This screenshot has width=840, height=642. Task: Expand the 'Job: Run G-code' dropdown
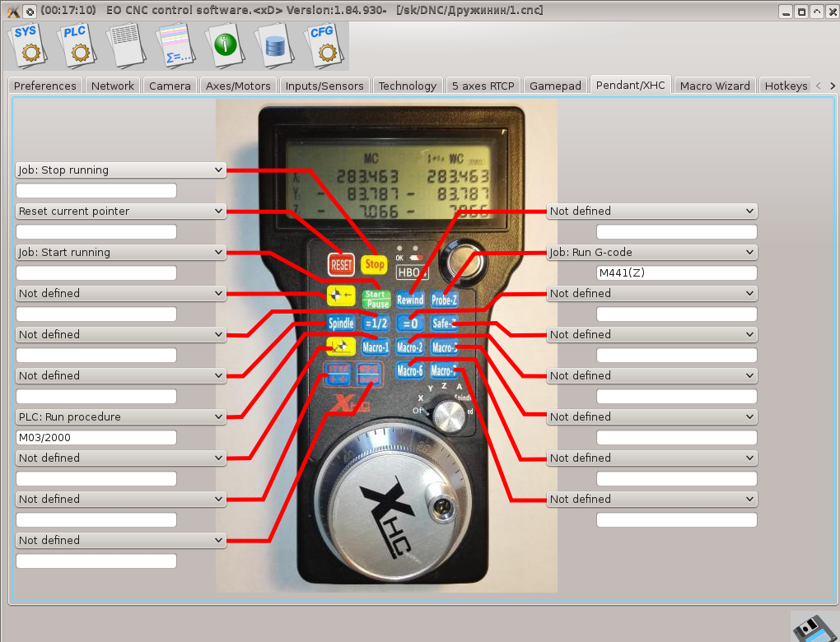click(x=652, y=252)
